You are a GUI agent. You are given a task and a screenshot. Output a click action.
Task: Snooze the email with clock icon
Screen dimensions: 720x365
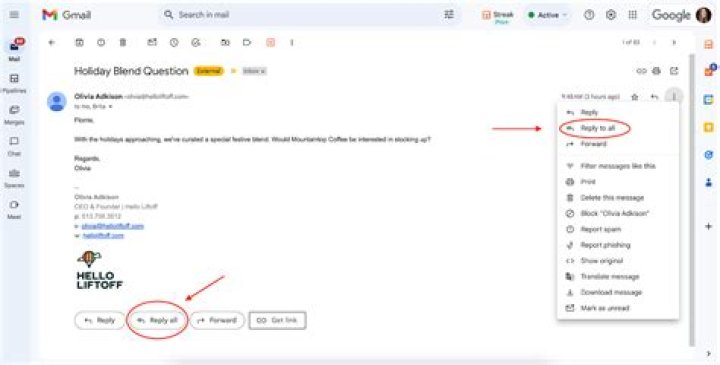pos(174,43)
